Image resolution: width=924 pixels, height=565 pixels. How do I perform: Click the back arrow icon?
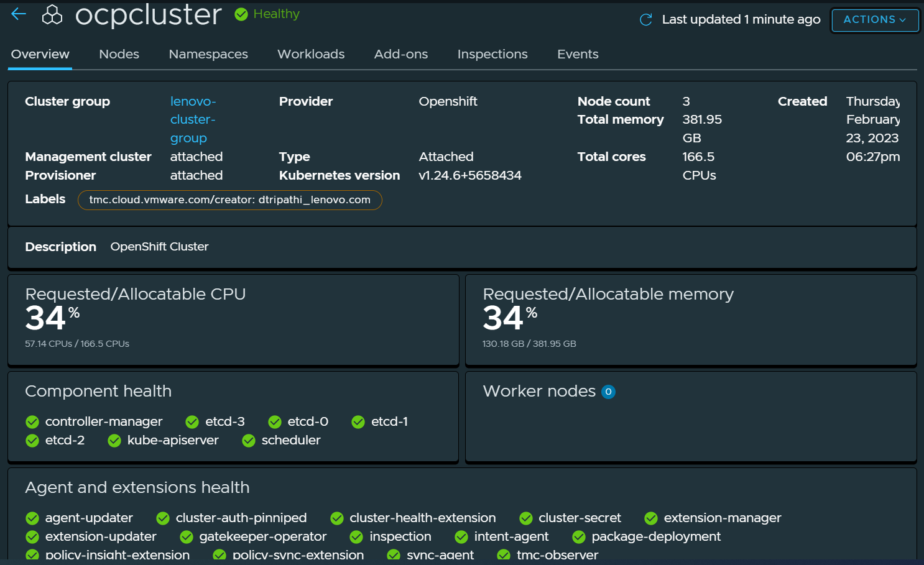19,14
